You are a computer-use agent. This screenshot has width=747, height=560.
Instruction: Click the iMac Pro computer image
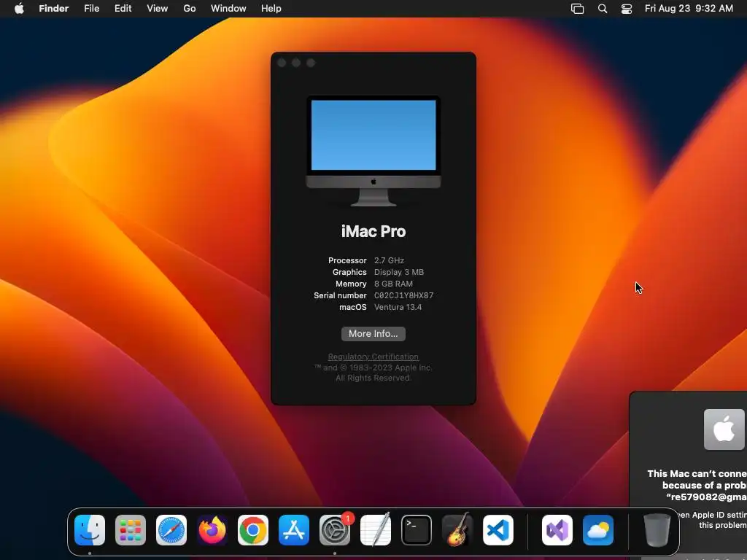373,151
